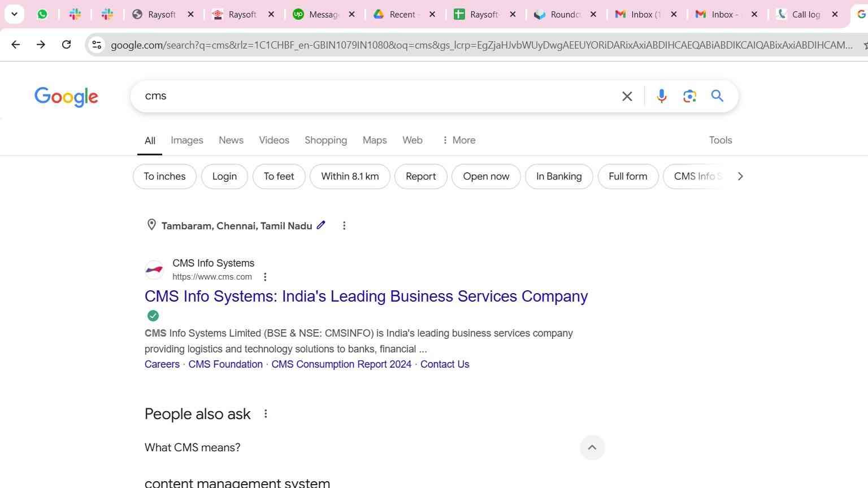Click the https://www.cms.com URL text

[212, 277]
